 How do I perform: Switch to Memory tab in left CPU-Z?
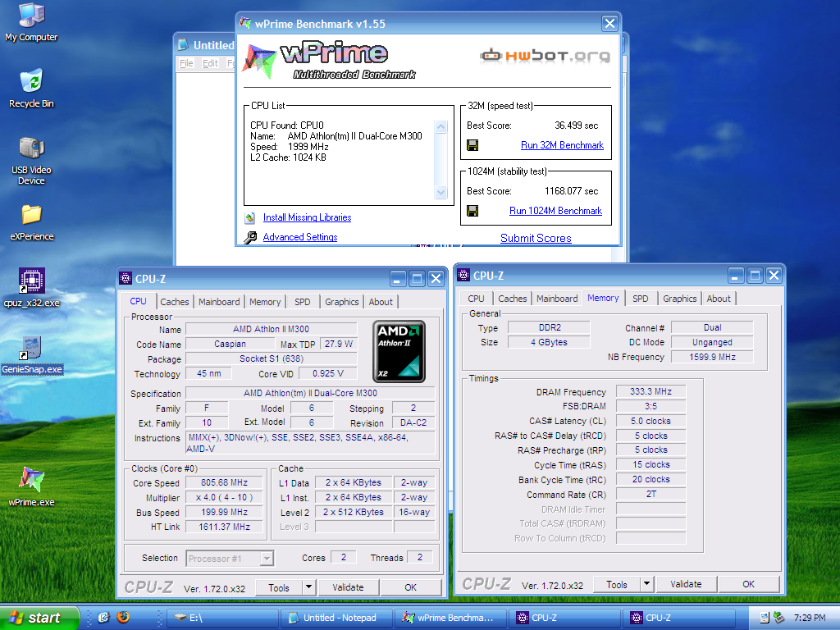point(265,302)
